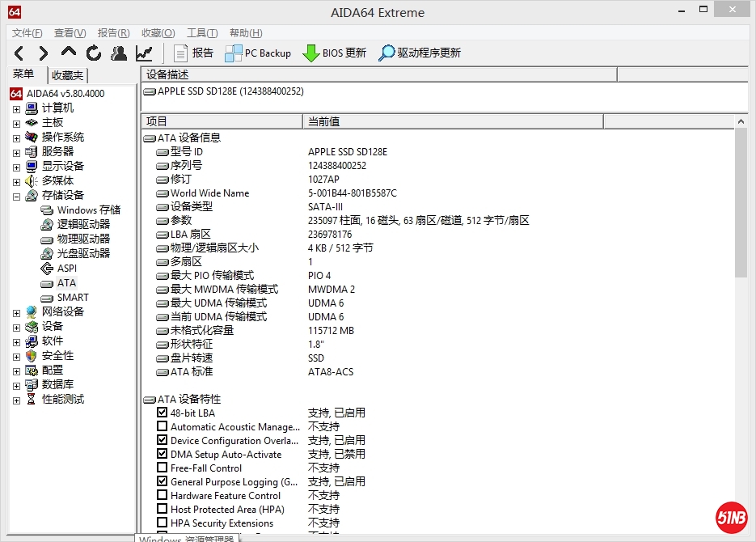Collapse the 存储设备 tree node
The width and height of the screenshot is (756, 542).
coord(16,196)
